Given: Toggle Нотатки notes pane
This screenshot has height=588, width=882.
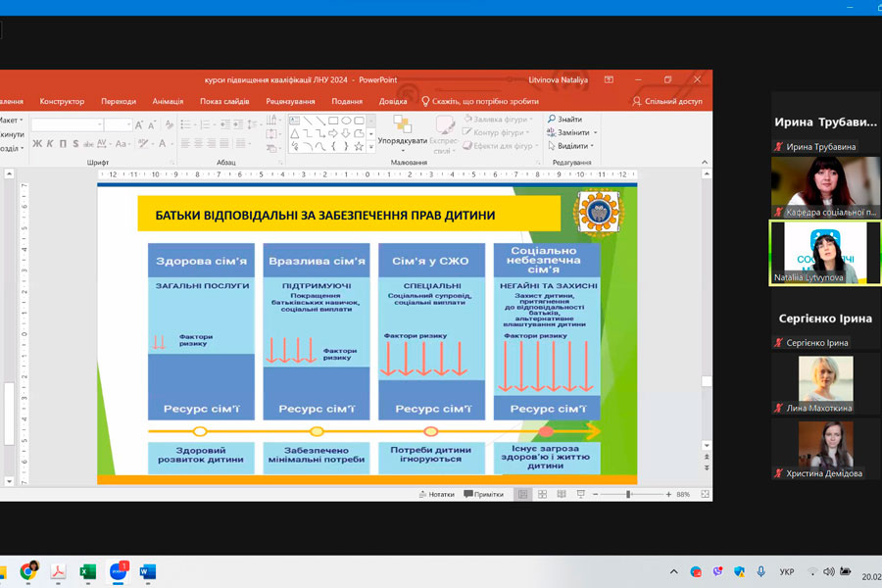Looking at the screenshot, I should pyautogui.click(x=436, y=495).
